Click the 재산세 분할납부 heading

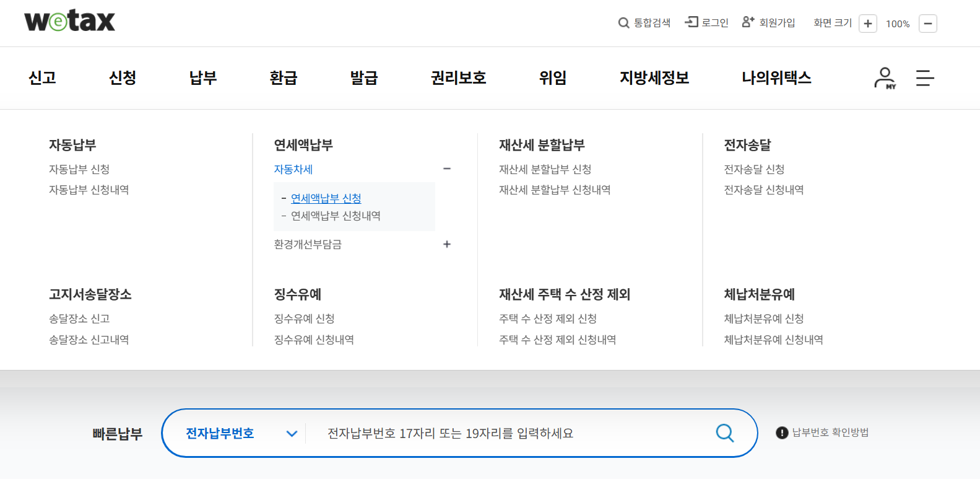[542, 145]
